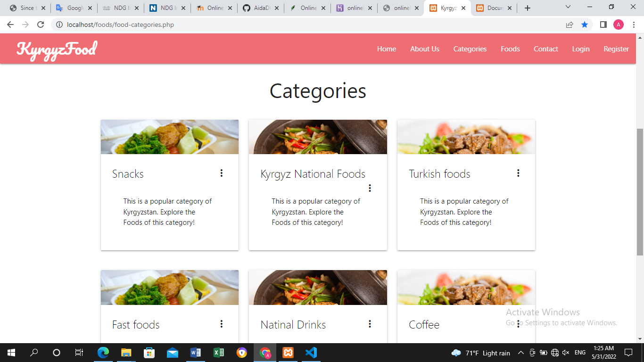Mute system volume via the speaker tray icon

pos(565,353)
